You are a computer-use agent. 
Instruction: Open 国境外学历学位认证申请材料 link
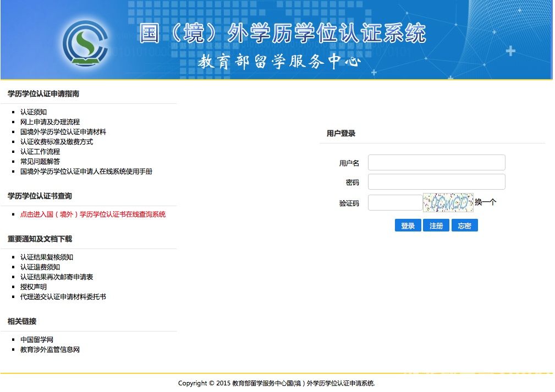[x=63, y=132]
